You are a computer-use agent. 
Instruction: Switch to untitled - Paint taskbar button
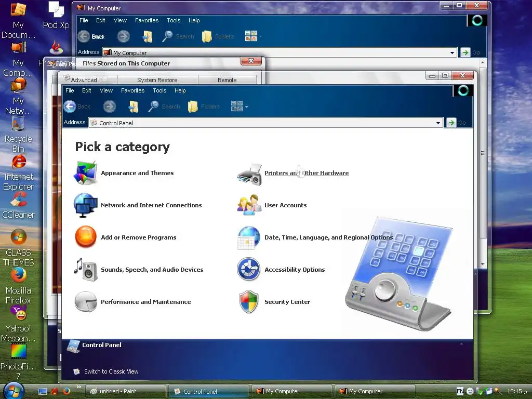coord(126,391)
